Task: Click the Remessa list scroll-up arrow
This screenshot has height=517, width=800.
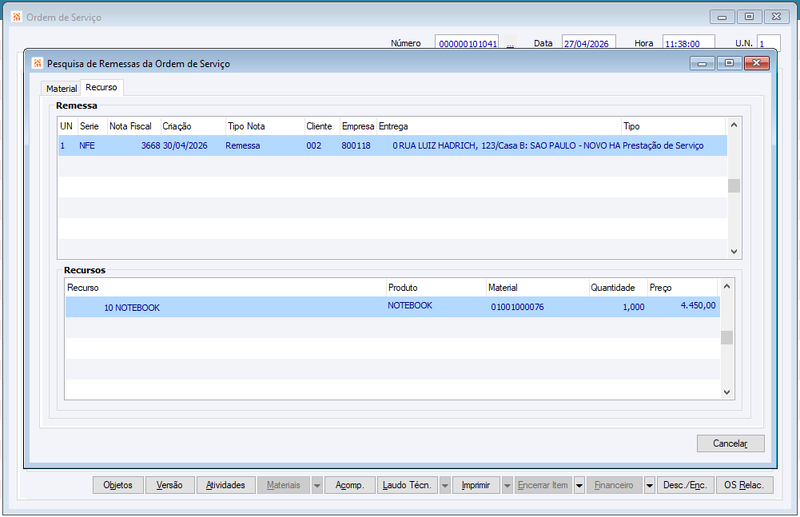Action: coord(734,125)
